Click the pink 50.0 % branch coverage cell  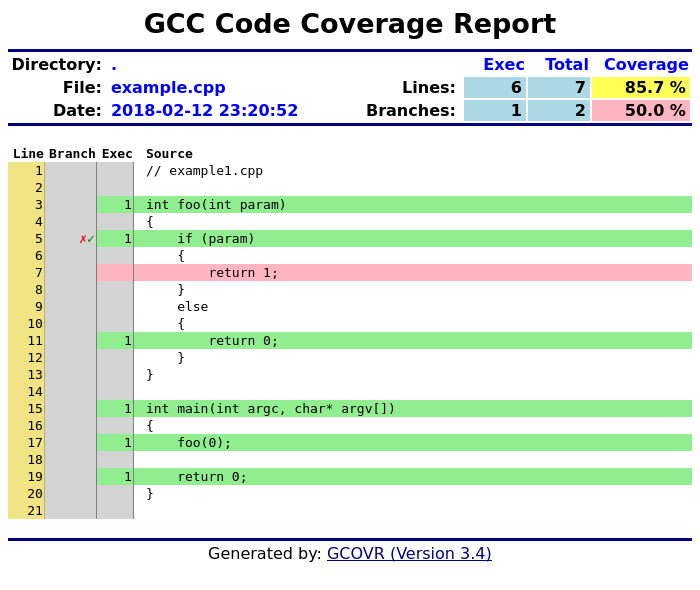pos(641,110)
